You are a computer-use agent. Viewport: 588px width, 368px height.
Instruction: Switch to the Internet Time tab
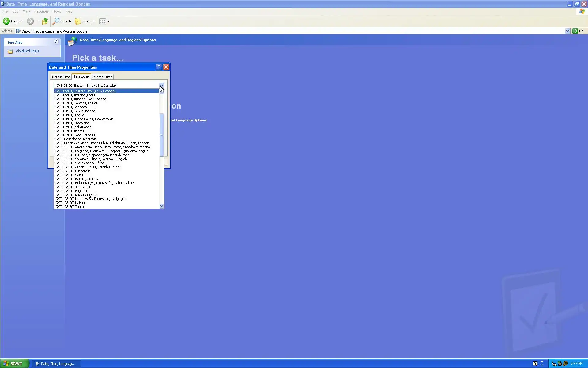(x=102, y=77)
